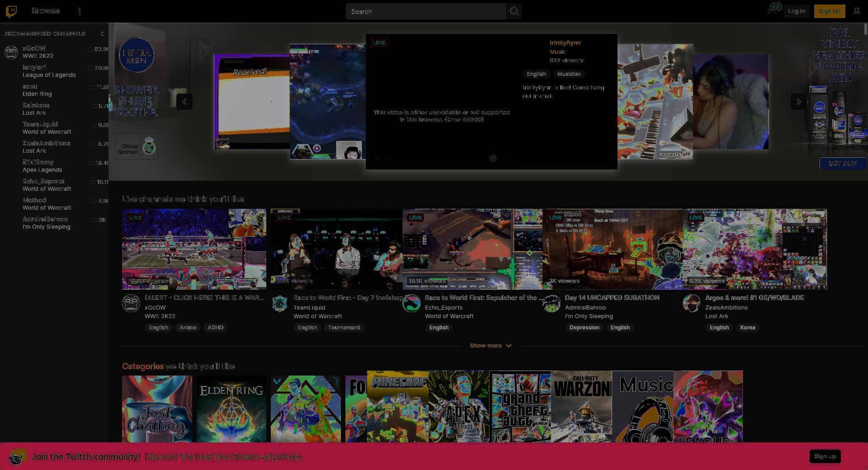Collapse the Recommended Channels sidebar

click(x=102, y=34)
